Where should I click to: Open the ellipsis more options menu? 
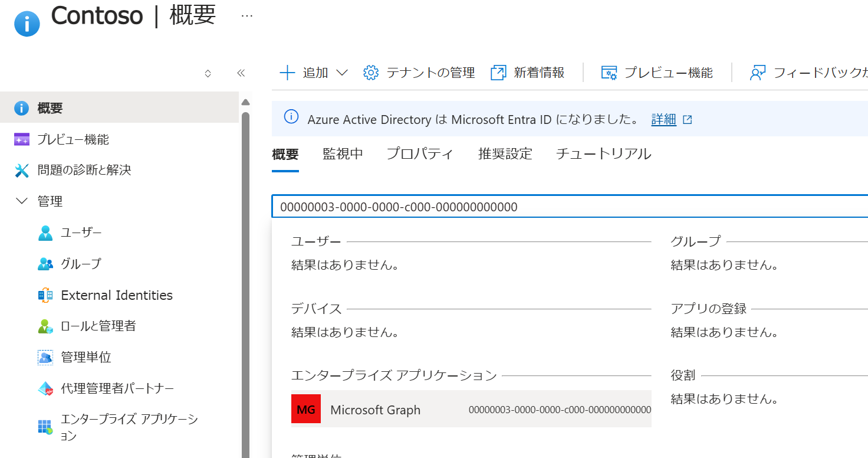[247, 16]
